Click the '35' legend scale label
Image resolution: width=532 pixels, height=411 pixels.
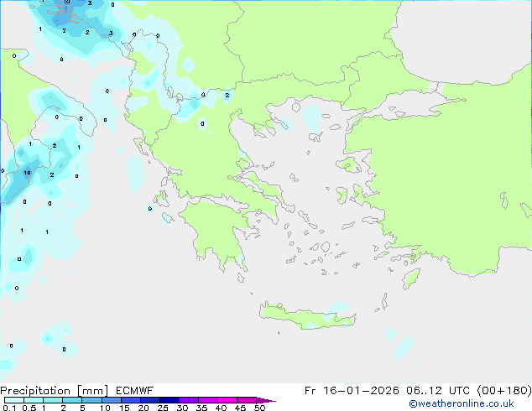(x=202, y=408)
